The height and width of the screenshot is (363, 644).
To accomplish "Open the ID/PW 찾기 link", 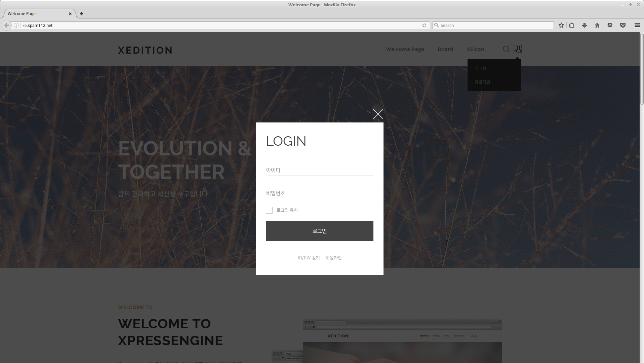I will 309,258.
